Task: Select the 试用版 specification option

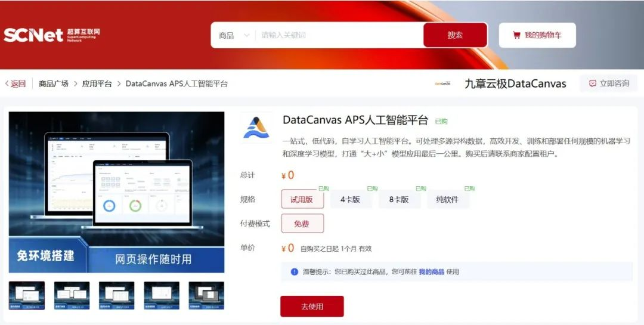Action: click(302, 200)
